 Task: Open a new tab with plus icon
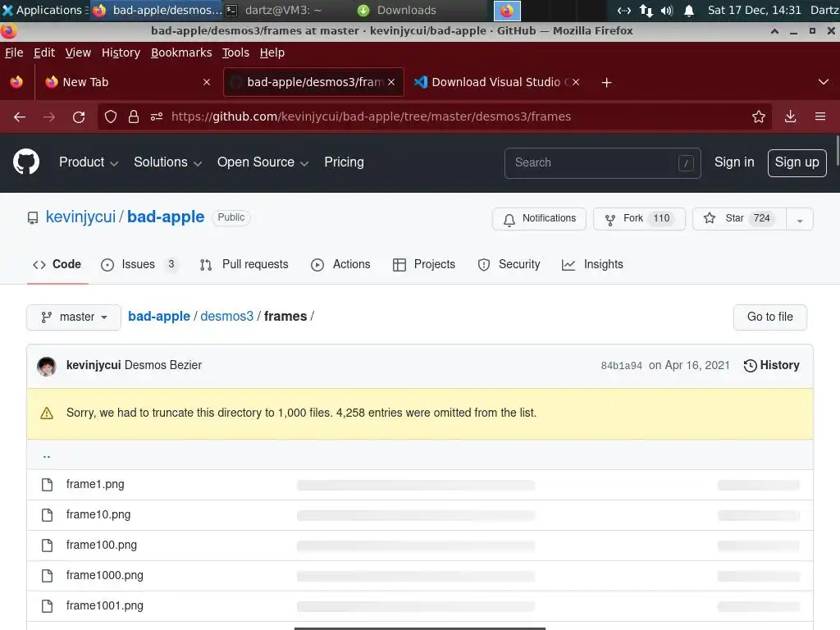606,83
